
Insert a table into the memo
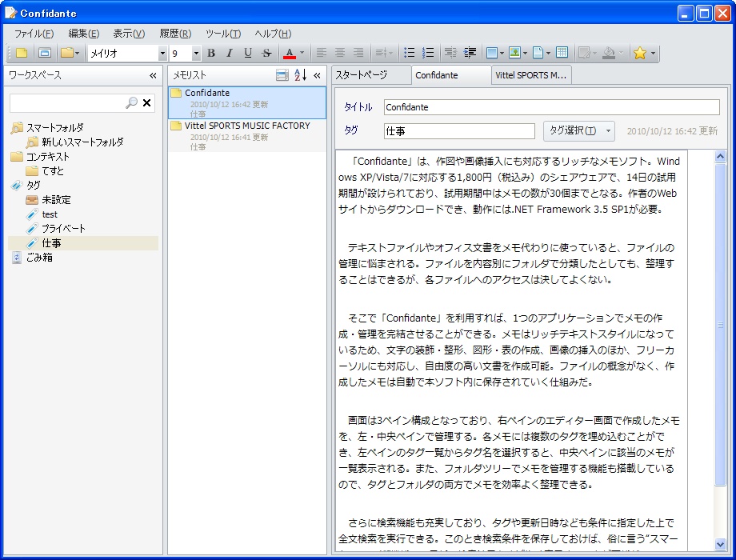[x=562, y=52]
